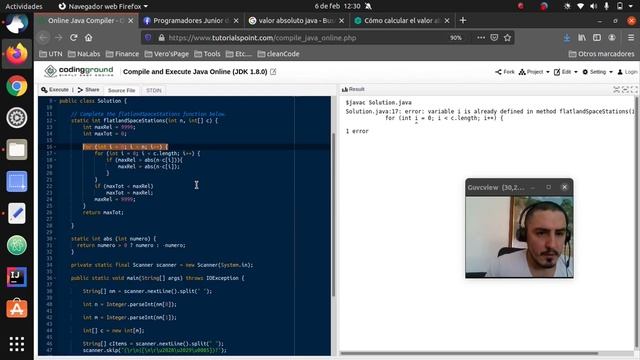
Task: Edit project title pencil icon
Action: 273,71
